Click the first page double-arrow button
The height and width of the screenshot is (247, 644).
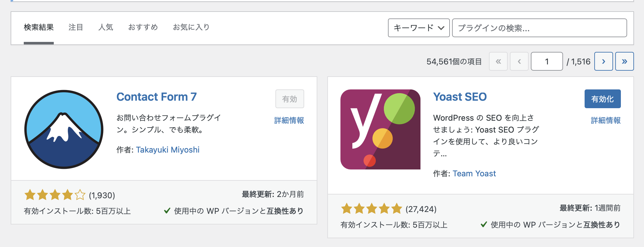point(498,61)
